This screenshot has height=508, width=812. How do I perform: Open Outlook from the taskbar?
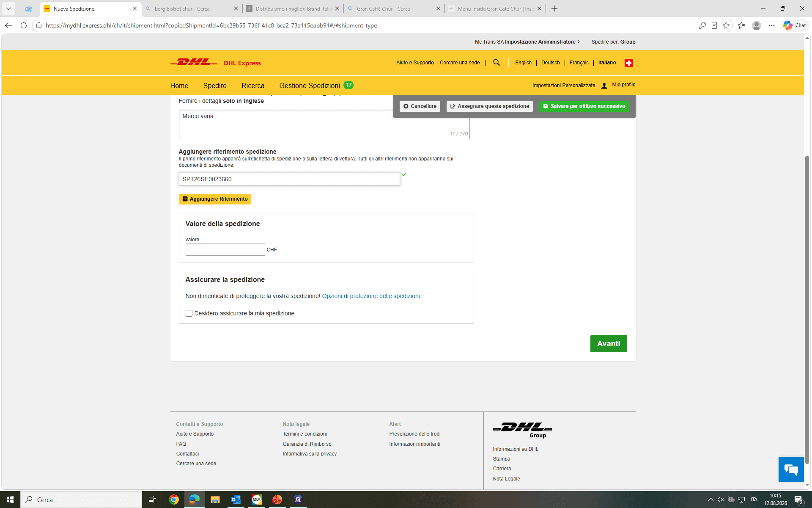click(236, 500)
